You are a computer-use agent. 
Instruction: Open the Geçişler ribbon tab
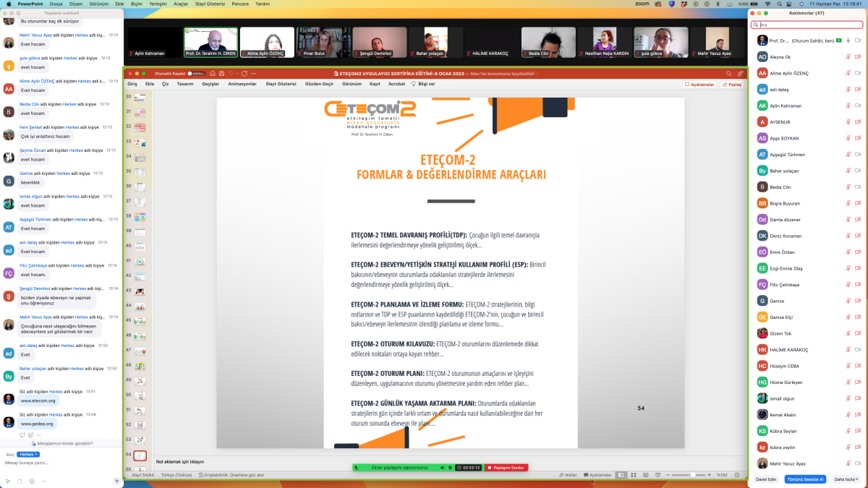point(210,84)
